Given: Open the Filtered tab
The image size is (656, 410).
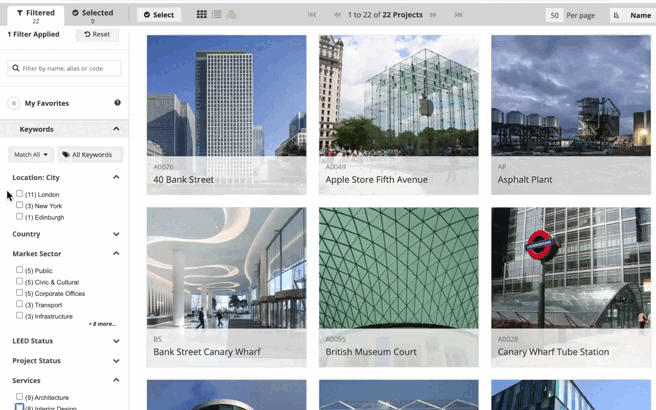Looking at the screenshot, I should (x=36, y=15).
